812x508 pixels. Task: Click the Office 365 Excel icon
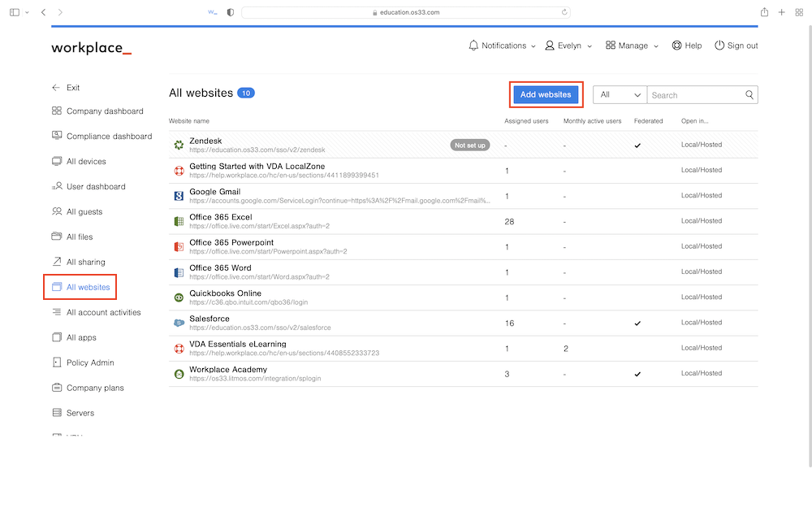[x=179, y=221]
